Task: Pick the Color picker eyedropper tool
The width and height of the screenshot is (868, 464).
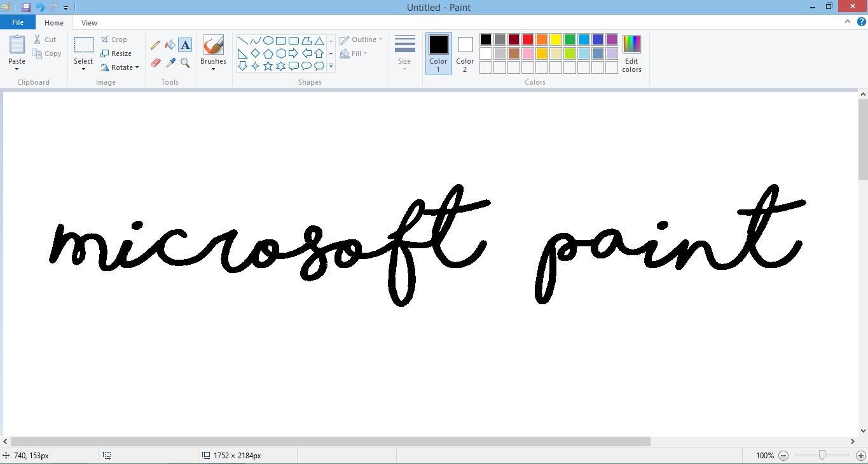Action: click(170, 63)
